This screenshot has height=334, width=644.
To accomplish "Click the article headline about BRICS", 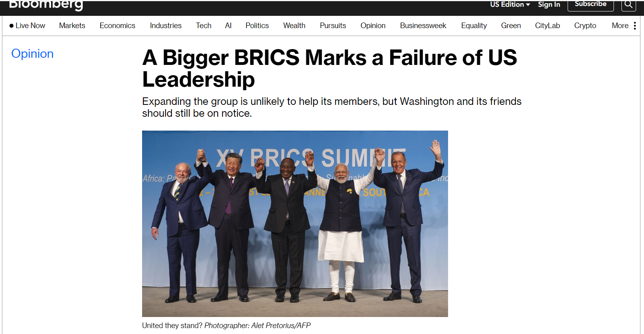I will 330,68.
